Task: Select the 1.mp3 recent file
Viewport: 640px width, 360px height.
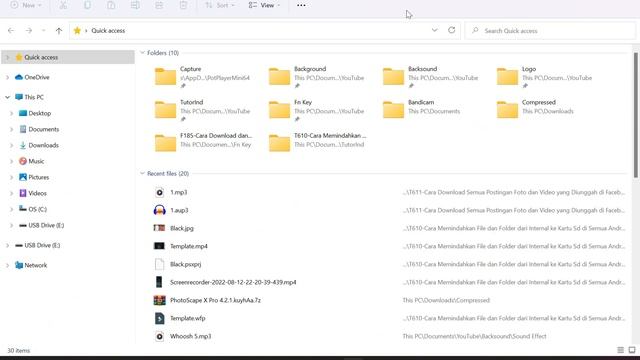Action: tap(388, 192)
